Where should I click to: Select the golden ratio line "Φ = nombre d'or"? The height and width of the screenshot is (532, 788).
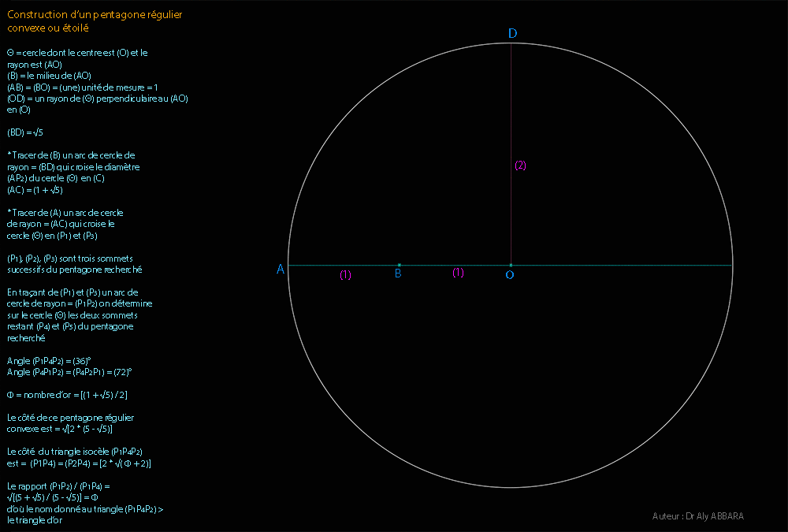point(67,394)
